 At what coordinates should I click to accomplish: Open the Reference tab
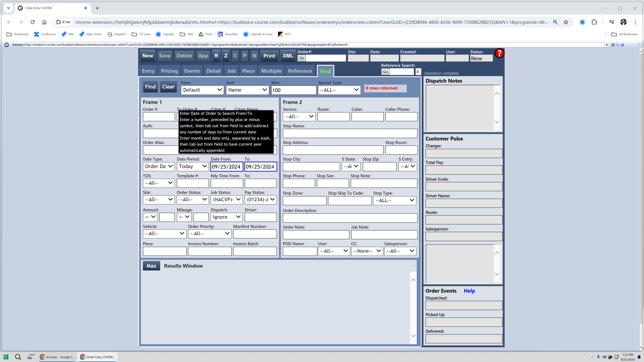300,71
